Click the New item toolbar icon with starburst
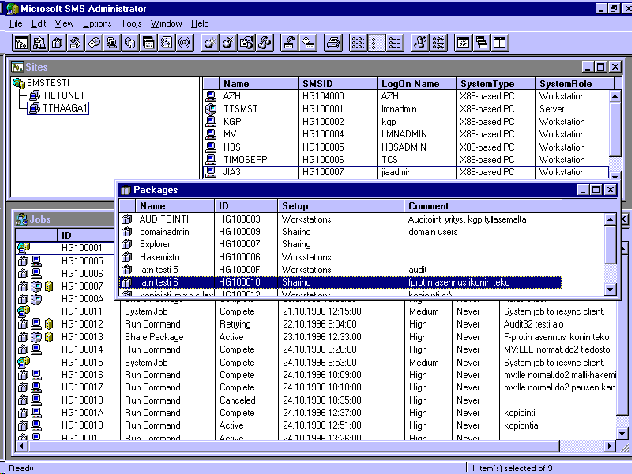 [x=210, y=42]
